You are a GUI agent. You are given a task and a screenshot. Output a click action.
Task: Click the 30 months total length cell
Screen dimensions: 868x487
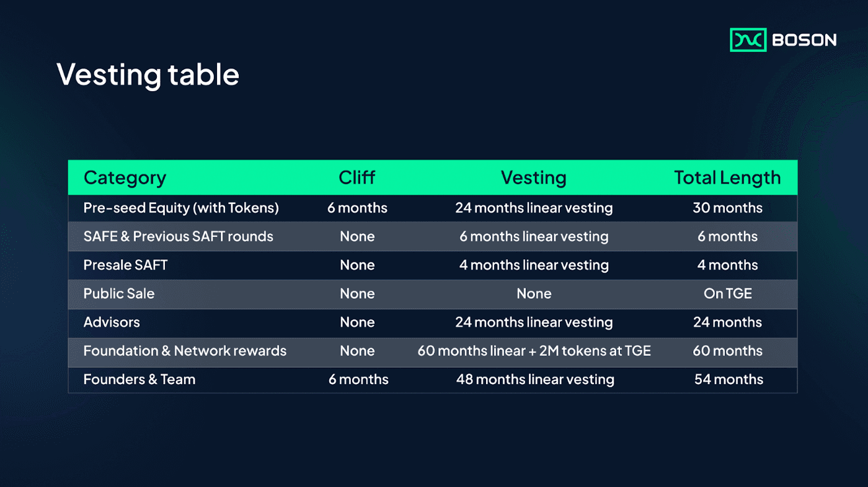click(727, 208)
